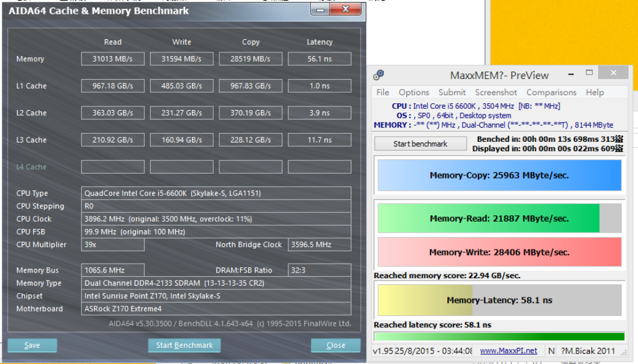
Task: Click the CPU Clock 3896.2 MHz field
Action: click(216, 219)
